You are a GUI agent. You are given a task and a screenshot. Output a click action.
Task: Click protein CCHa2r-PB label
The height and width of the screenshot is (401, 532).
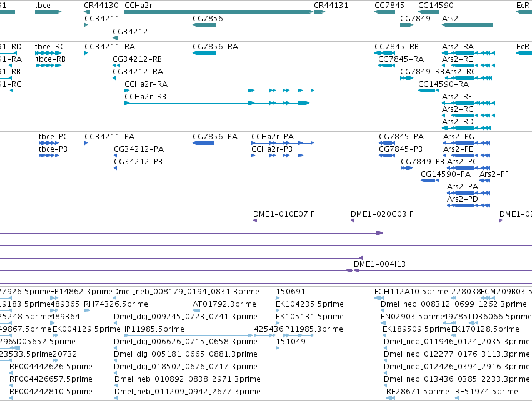click(272, 149)
